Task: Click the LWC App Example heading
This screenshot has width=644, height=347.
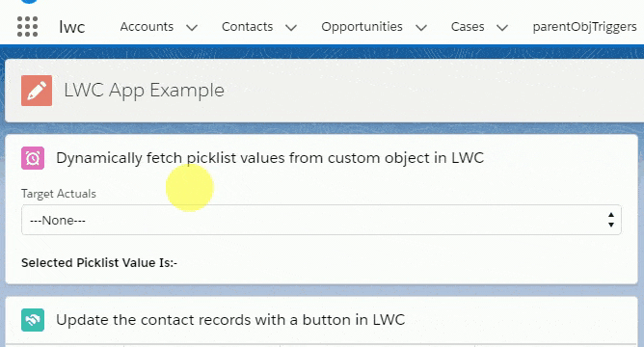Action: tap(145, 91)
